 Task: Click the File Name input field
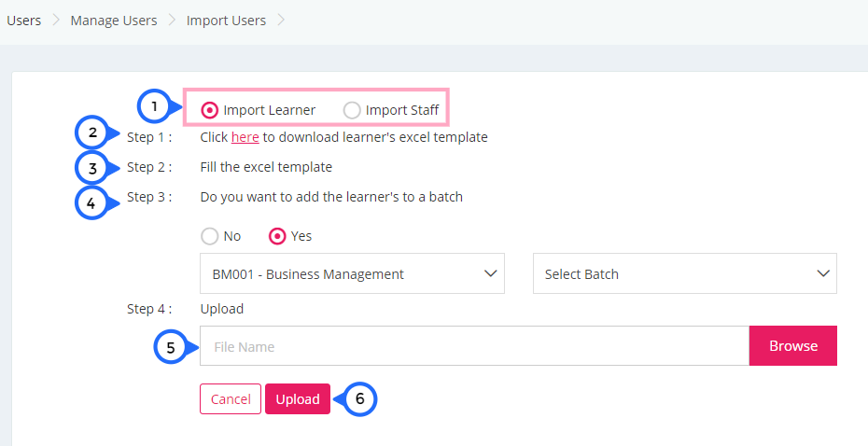pos(474,346)
